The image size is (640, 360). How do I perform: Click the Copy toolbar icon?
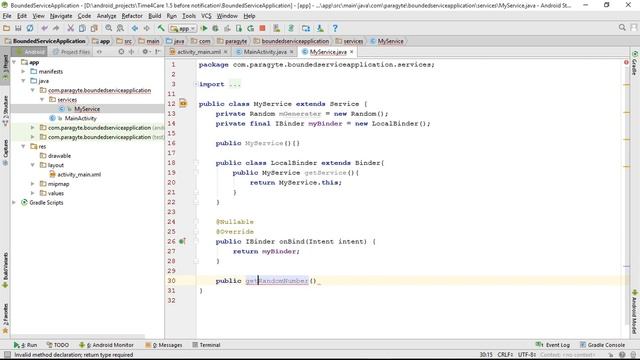[x=82, y=28]
